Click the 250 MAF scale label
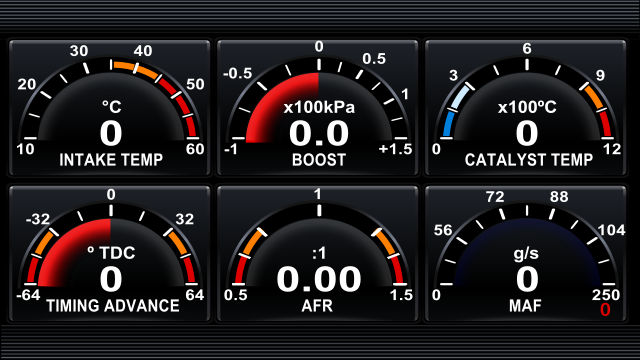This screenshot has width=640, height=360. [x=606, y=295]
